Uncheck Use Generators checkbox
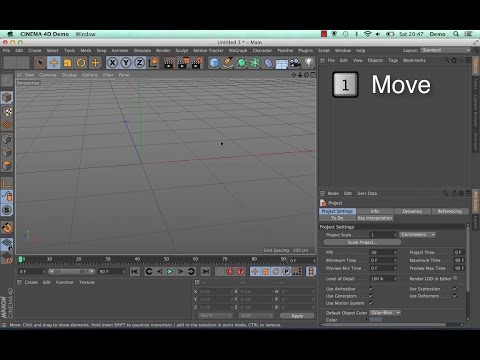 pyautogui.click(x=371, y=296)
